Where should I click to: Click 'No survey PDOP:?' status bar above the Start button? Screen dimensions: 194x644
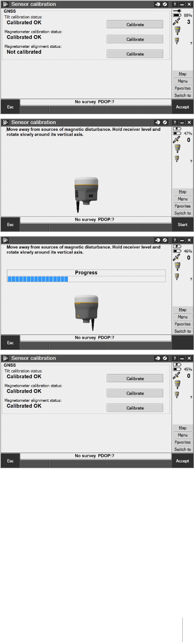[x=95, y=219]
